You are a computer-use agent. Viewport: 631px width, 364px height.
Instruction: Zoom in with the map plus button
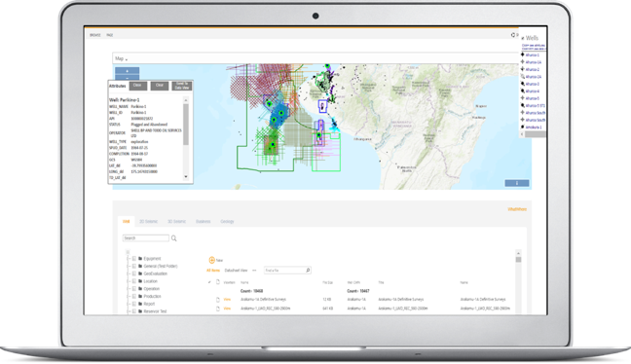128,71
